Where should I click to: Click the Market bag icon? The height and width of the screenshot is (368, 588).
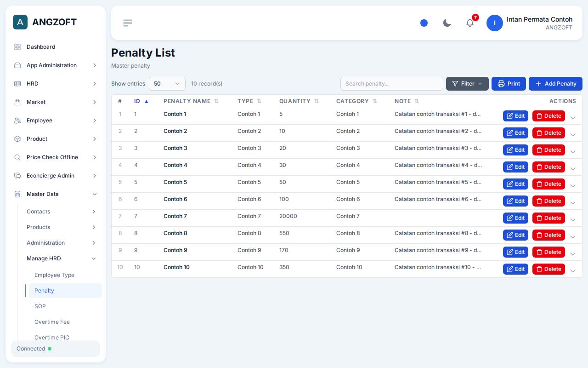(17, 102)
